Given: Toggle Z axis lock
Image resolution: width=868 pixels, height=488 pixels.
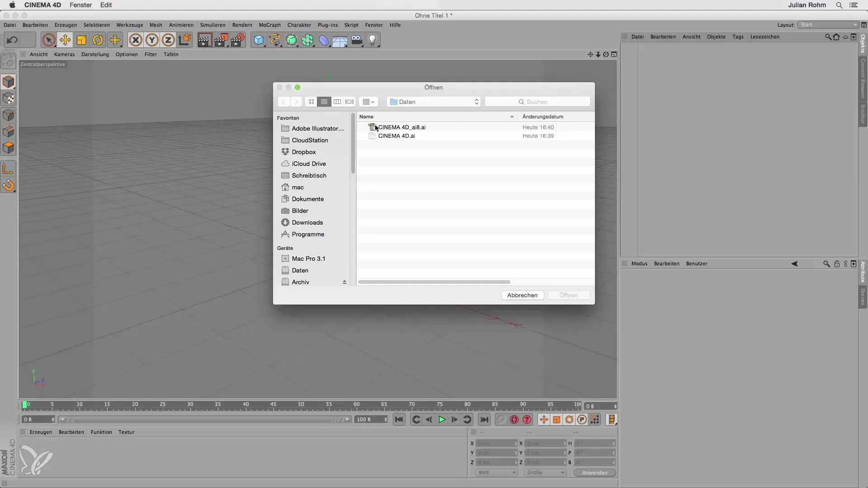Looking at the screenshot, I should click(x=168, y=40).
